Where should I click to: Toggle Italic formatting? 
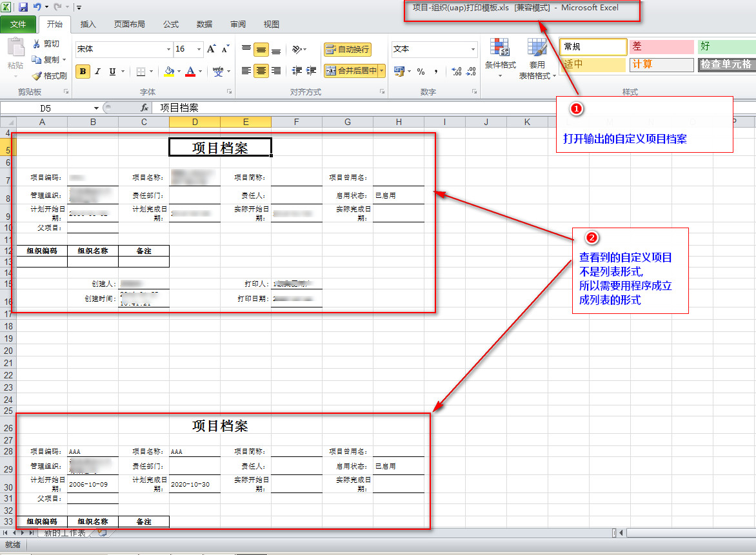[x=97, y=72]
